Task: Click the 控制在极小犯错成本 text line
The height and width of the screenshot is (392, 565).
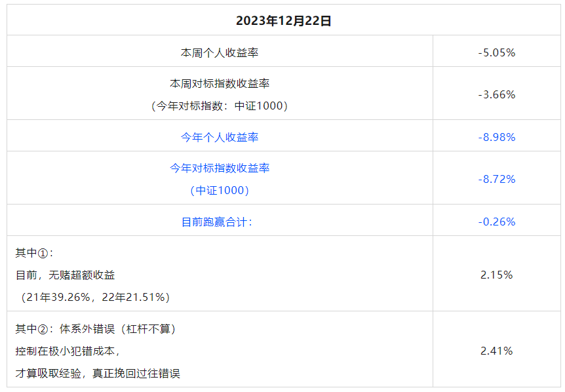Action: click(x=68, y=351)
